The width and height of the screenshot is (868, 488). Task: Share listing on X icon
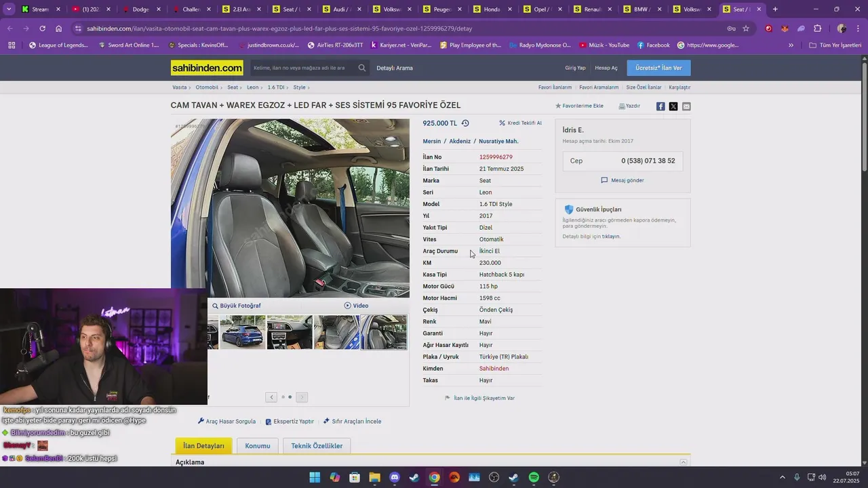pos(673,106)
